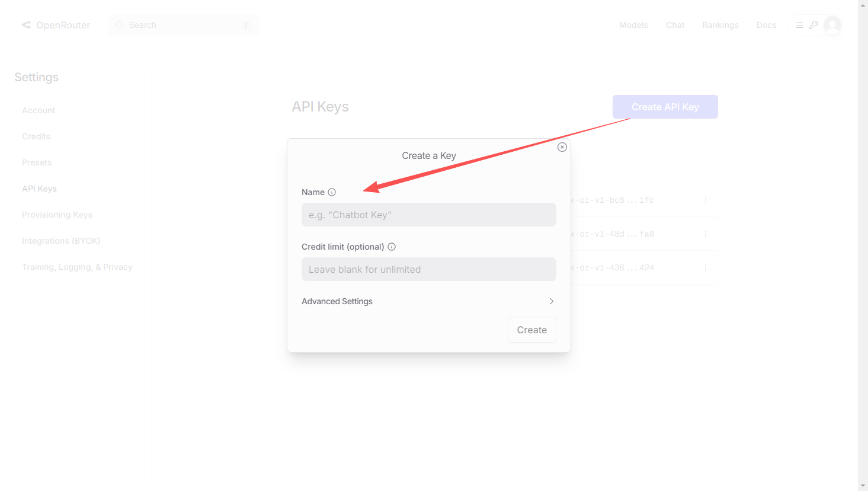Click key text ending 436...424

[x=612, y=267]
